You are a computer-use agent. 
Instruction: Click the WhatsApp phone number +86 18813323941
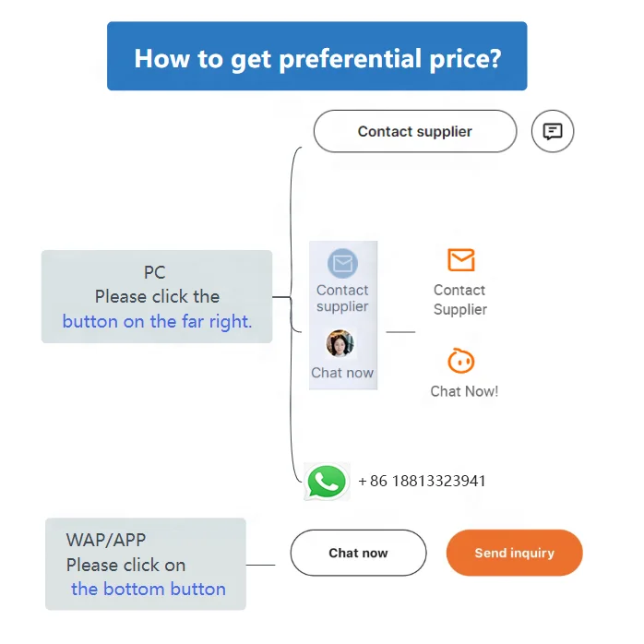422,481
